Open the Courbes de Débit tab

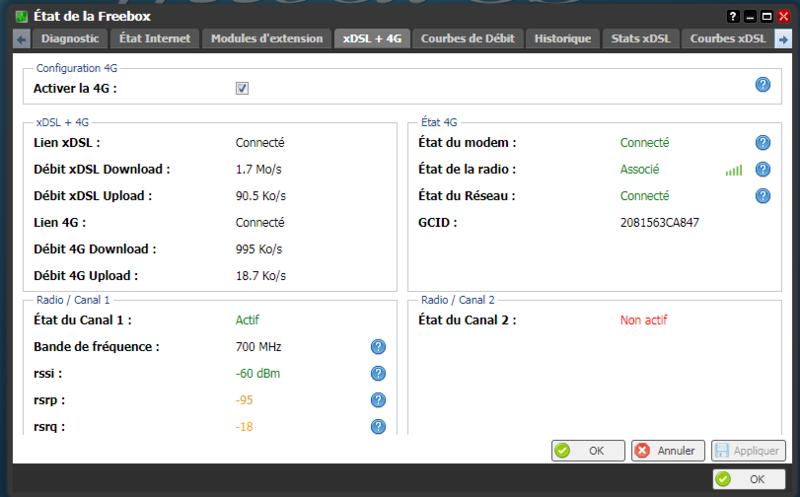tap(468, 39)
